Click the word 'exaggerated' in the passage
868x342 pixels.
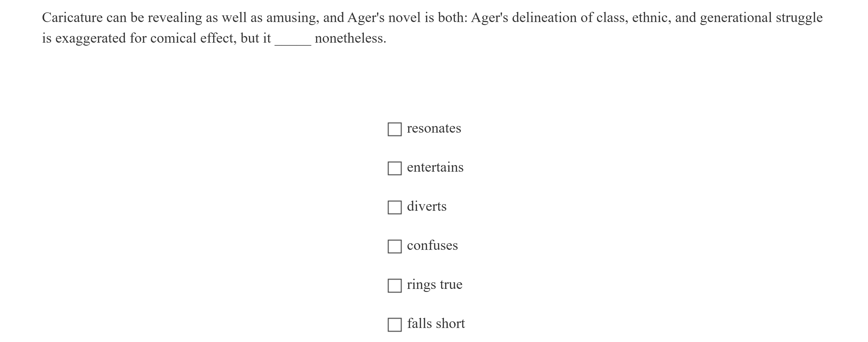[90, 38]
